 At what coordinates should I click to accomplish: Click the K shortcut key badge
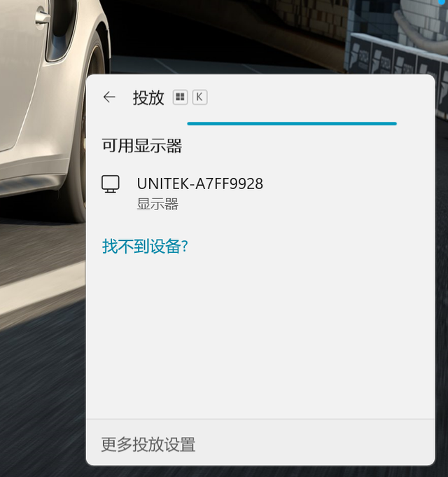[x=199, y=97]
